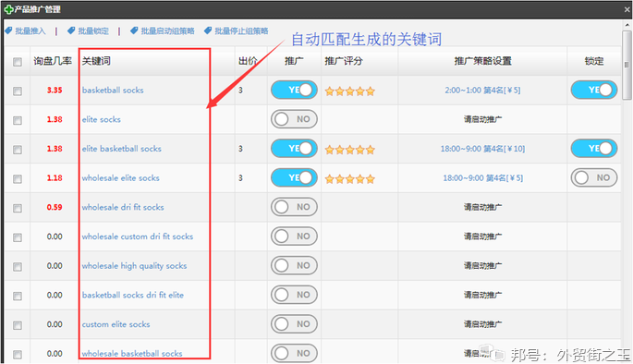Click the star rating for wholesale elite socks

click(350, 179)
